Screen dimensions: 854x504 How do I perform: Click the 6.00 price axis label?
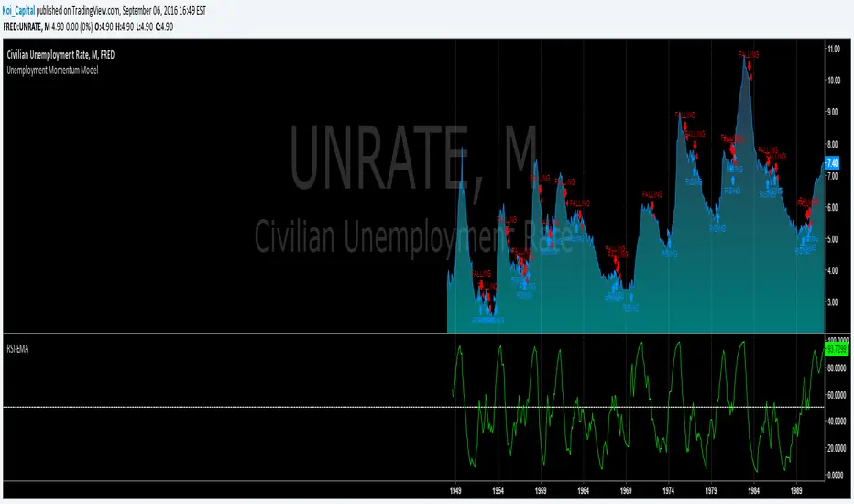(x=832, y=208)
